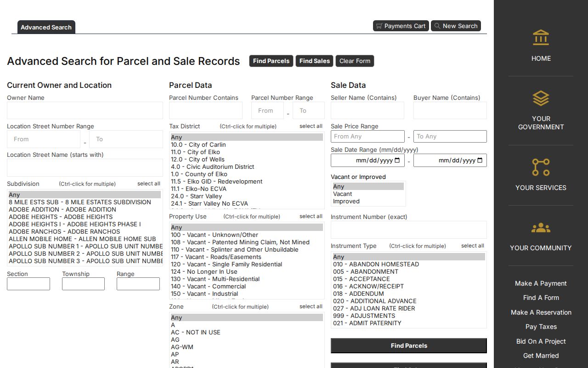Image resolution: width=588 pixels, height=368 pixels.
Task: Click the Seller Name input field
Action: [367, 110]
